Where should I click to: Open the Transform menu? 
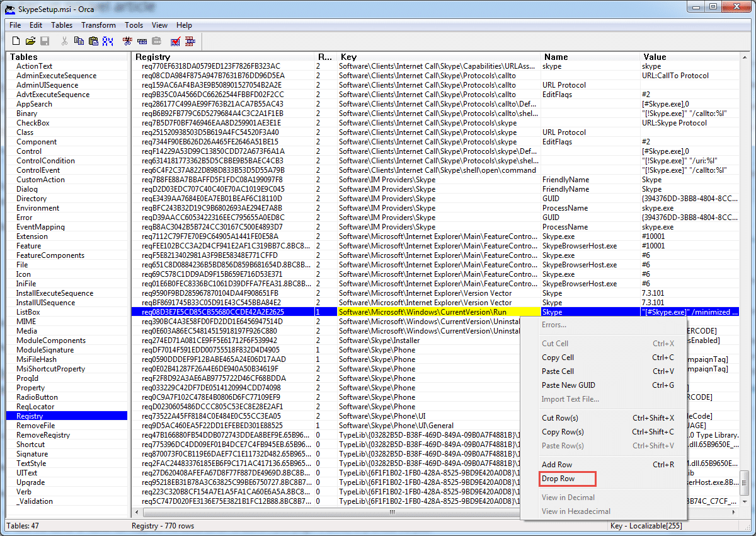(x=98, y=25)
